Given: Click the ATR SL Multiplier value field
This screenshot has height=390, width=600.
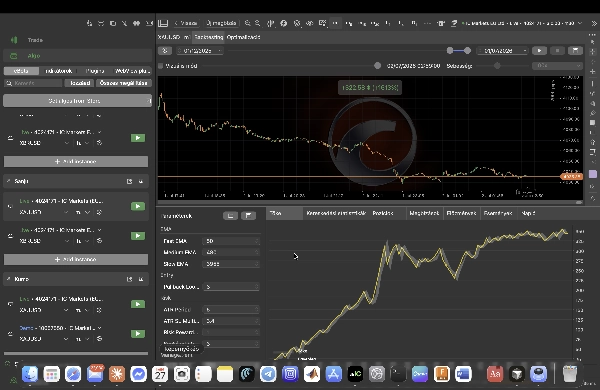Looking at the screenshot, I should [231, 321].
